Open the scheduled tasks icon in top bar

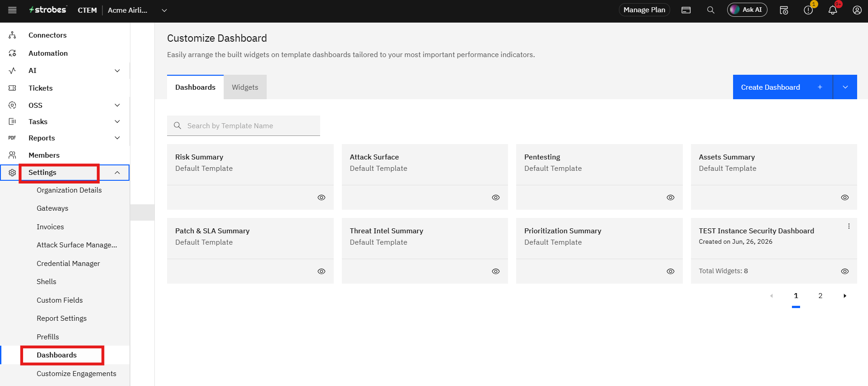point(784,10)
